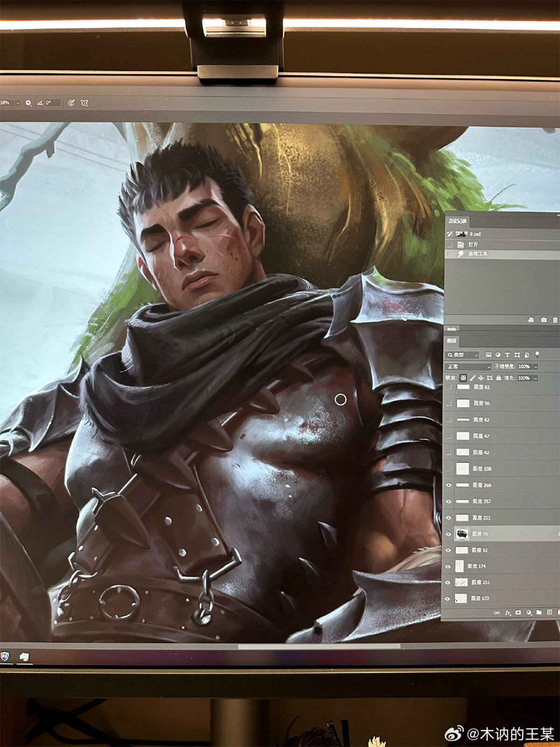The height and width of the screenshot is (747, 560).
Task: Open the butterfly symmetry options
Action: click(84, 103)
